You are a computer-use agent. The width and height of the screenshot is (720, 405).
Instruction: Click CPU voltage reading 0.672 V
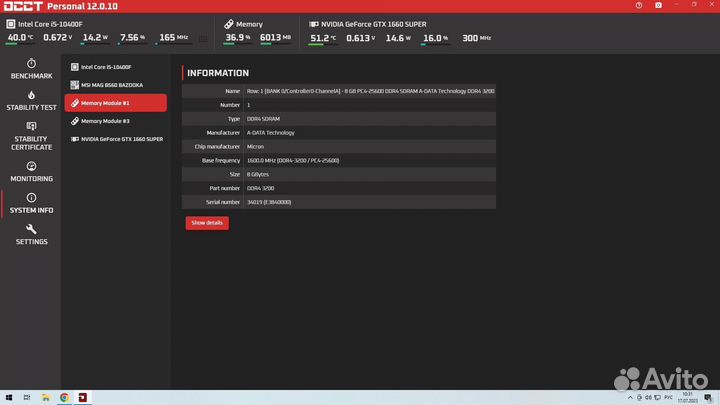57,38
